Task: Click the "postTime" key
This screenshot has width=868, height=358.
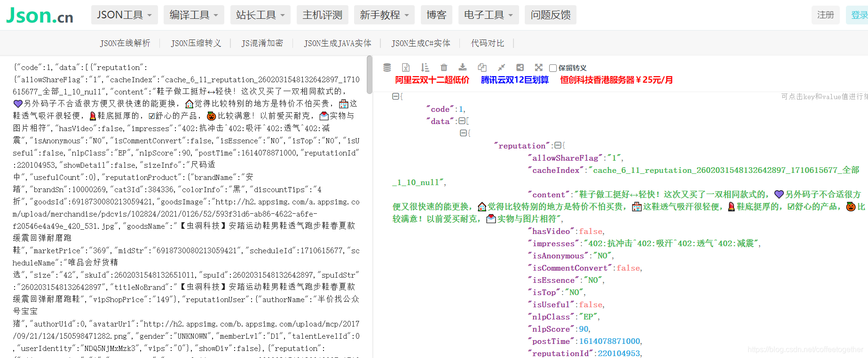Action: [551, 341]
